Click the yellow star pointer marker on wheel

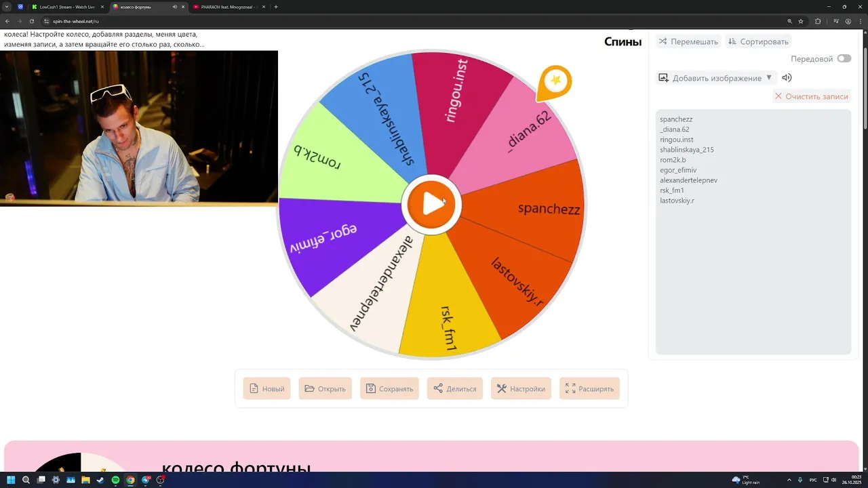[556, 81]
